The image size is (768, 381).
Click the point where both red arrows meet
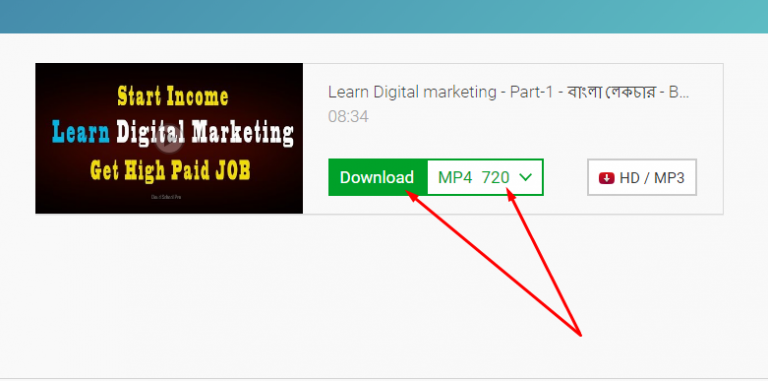click(580, 335)
